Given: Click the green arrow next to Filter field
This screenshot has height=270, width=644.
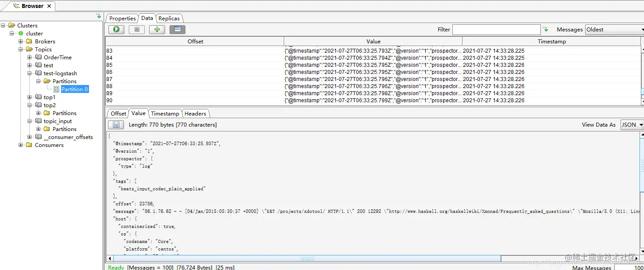Looking at the screenshot, I should [546, 29].
